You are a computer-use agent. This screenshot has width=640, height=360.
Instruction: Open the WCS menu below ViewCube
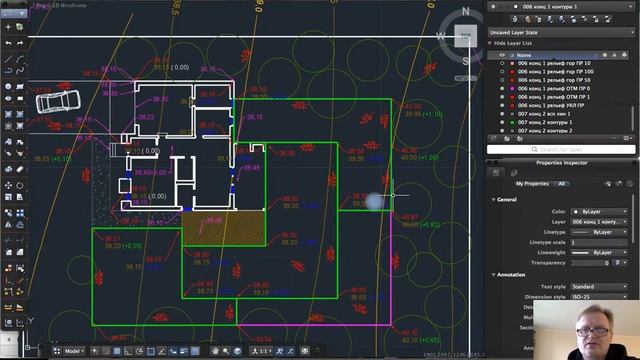pos(465,78)
